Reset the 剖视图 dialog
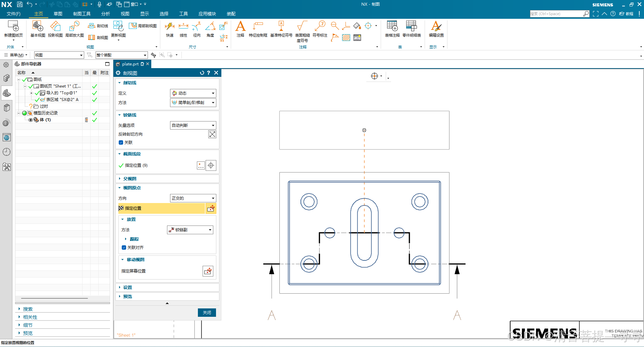Image resolution: width=644 pixels, height=347 pixels. point(202,73)
